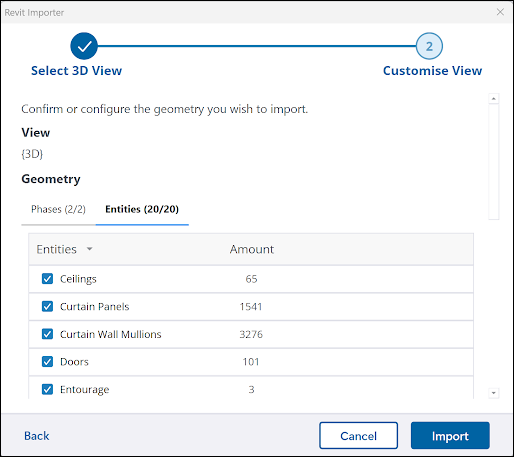The height and width of the screenshot is (457, 514).
Task: Click the scrollbar up arrow
Action: click(x=494, y=99)
